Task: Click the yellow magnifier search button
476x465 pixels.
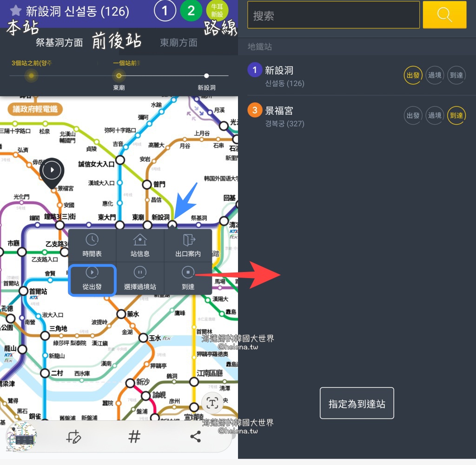Action: (x=444, y=15)
